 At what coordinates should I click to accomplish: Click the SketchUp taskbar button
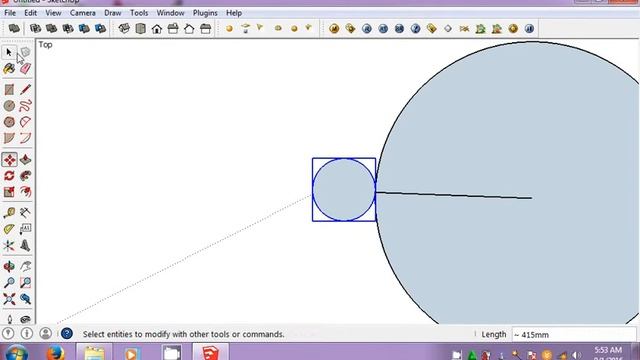click(x=211, y=353)
